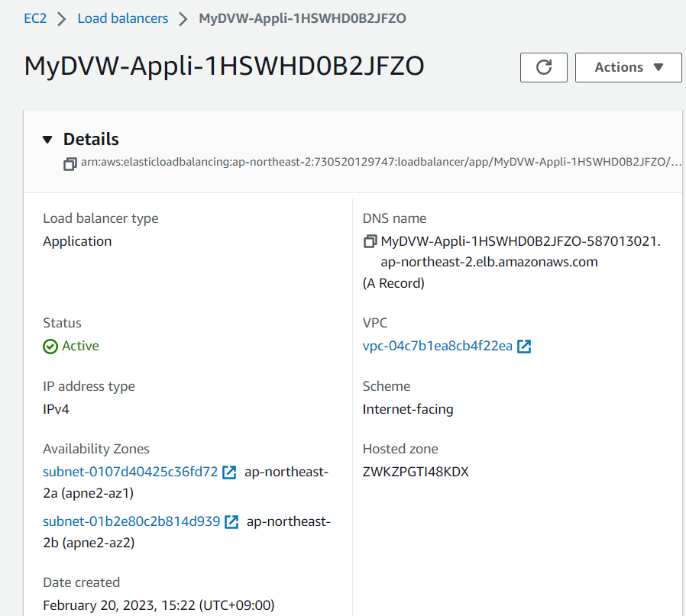The height and width of the screenshot is (616, 686).
Task: Click the 2a (apne2-az1) zone text
Action: point(89,493)
